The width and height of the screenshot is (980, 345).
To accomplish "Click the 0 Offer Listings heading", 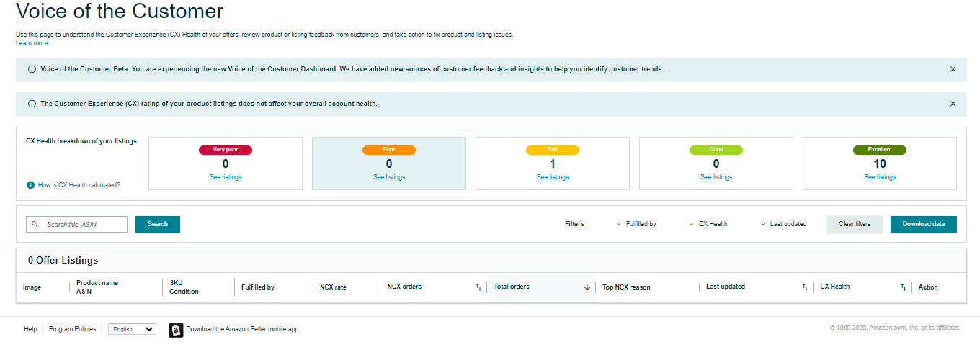I will pyautogui.click(x=63, y=260).
